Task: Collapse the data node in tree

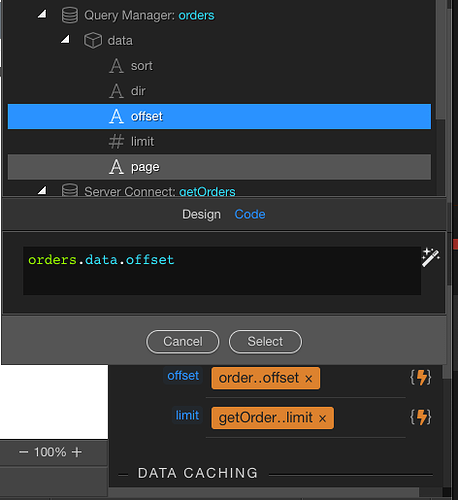Action: [x=65, y=39]
